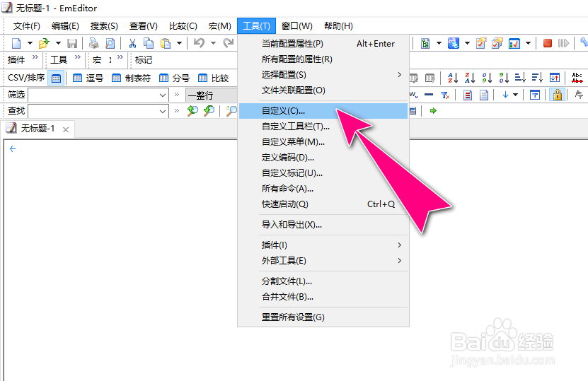Viewport: 588px width, 381px height.
Task: Choose 定义编码(D)... menu item
Action: 323,158
